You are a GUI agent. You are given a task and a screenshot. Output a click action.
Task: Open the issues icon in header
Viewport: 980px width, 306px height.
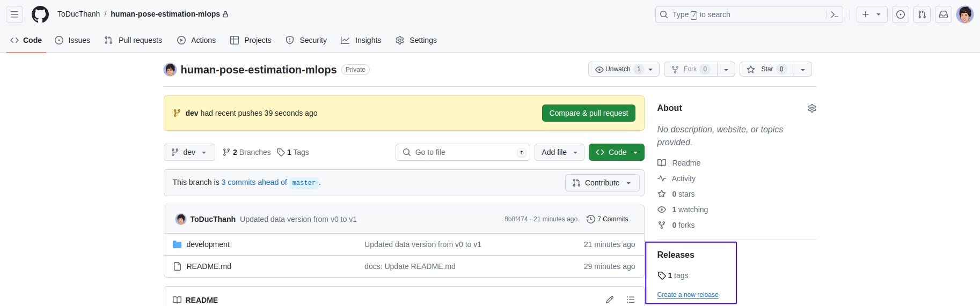[901, 14]
